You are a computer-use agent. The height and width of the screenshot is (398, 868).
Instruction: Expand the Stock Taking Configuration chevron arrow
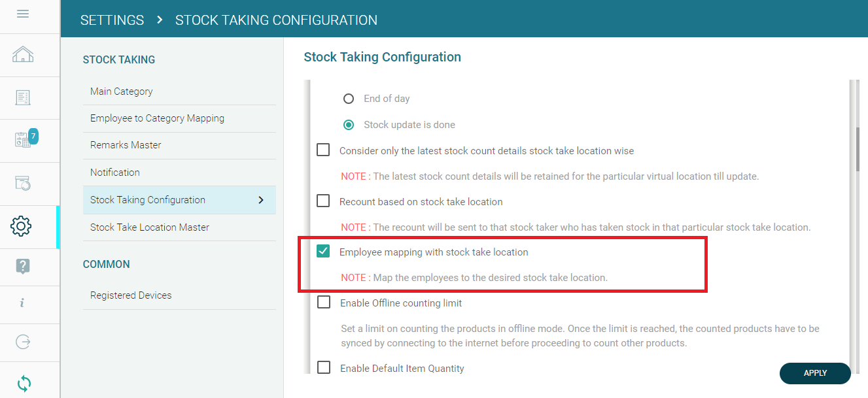click(261, 200)
